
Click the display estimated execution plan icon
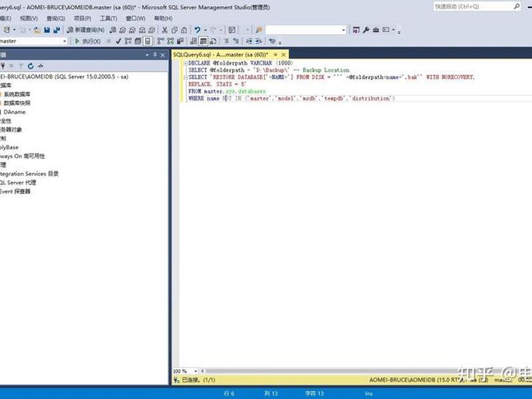128,41
